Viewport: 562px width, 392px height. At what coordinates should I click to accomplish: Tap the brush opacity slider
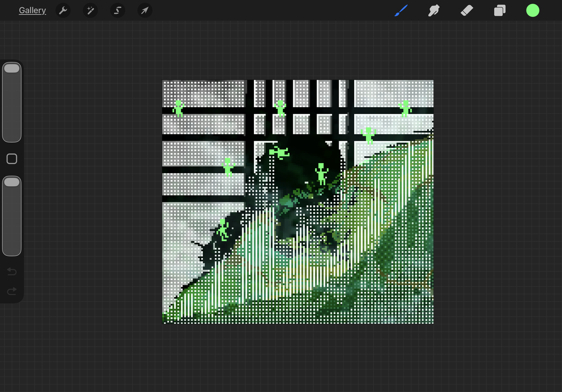click(x=12, y=216)
